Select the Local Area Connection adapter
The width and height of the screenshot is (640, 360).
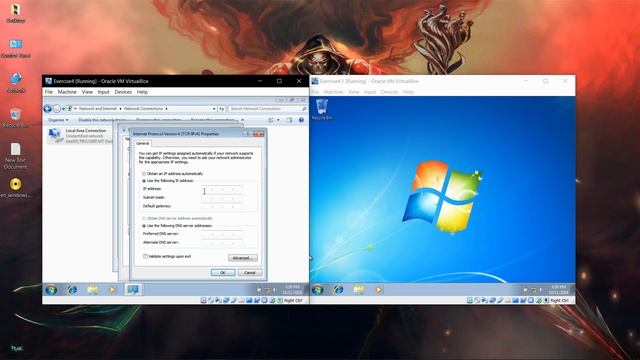pos(80,136)
